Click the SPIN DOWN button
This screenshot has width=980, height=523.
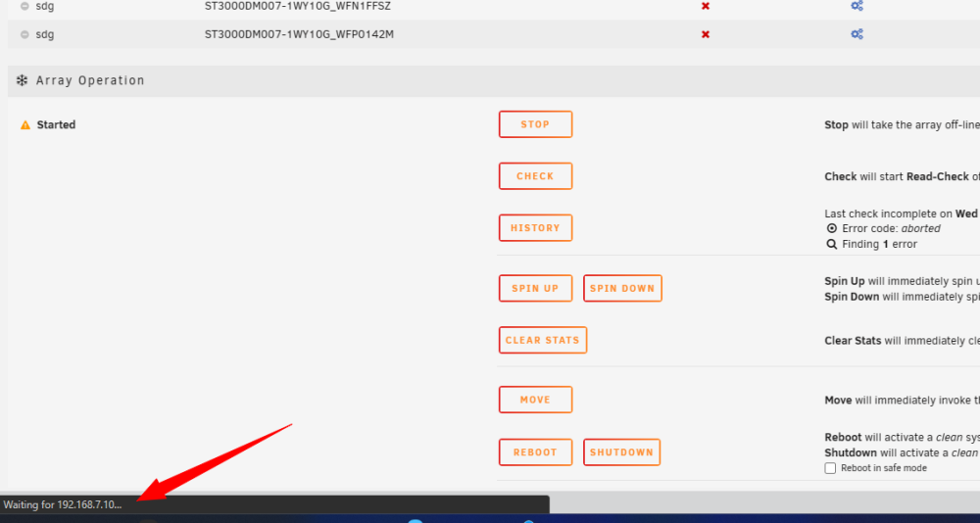pyautogui.click(x=622, y=288)
